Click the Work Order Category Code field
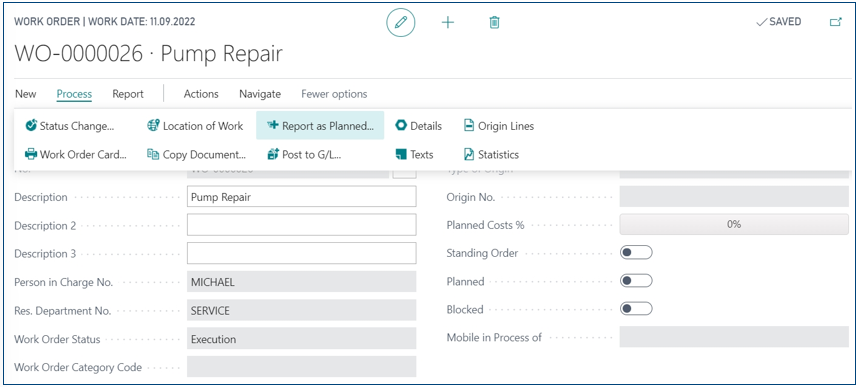 (x=302, y=367)
